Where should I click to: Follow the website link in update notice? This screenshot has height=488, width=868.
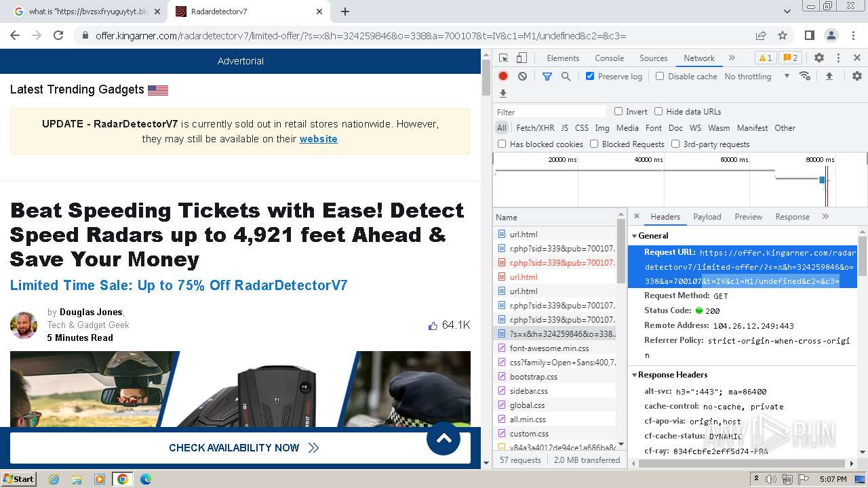coord(318,139)
